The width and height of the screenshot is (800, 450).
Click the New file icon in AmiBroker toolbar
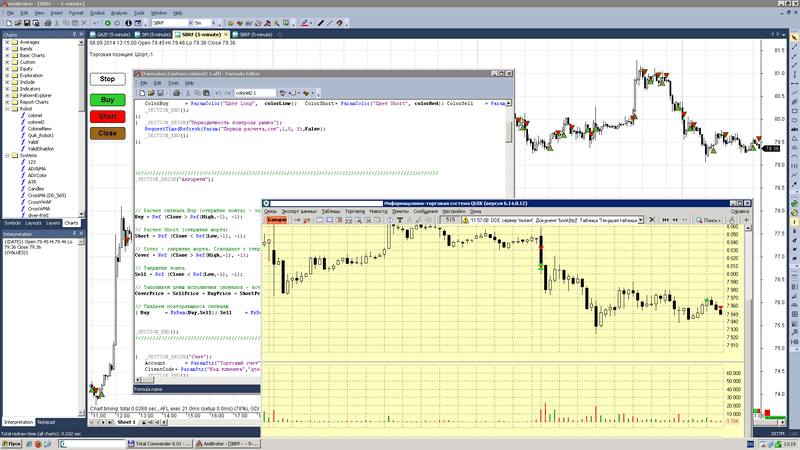click(x=9, y=23)
